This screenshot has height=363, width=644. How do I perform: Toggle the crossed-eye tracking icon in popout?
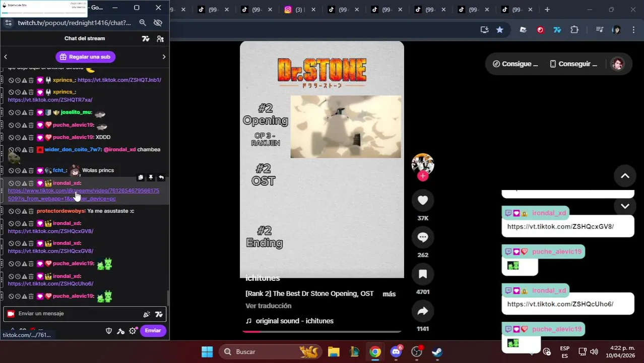[x=158, y=23]
